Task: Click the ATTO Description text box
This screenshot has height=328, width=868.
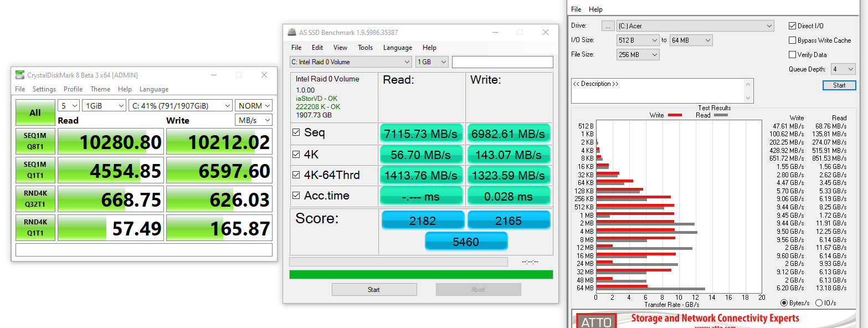Action: point(658,90)
